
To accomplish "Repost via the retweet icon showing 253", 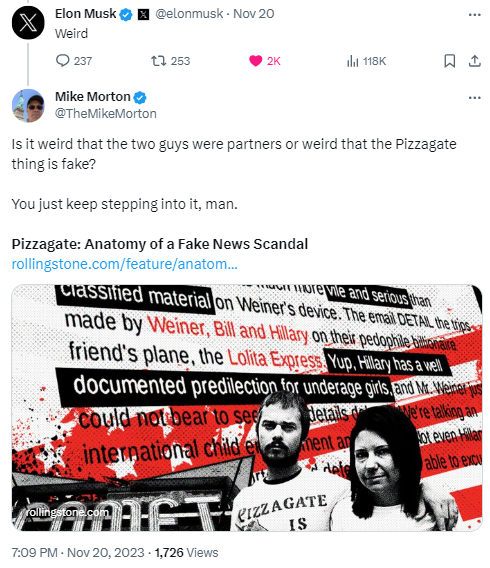I will click(159, 61).
